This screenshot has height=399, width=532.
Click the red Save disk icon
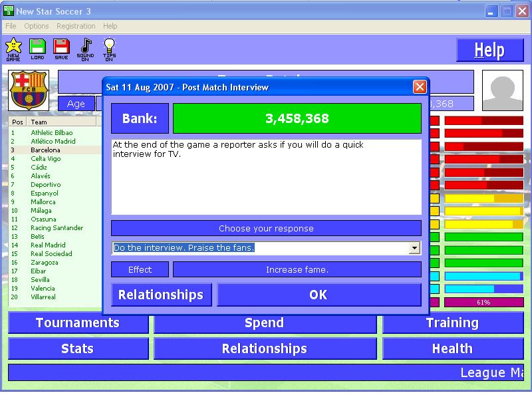click(61, 48)
